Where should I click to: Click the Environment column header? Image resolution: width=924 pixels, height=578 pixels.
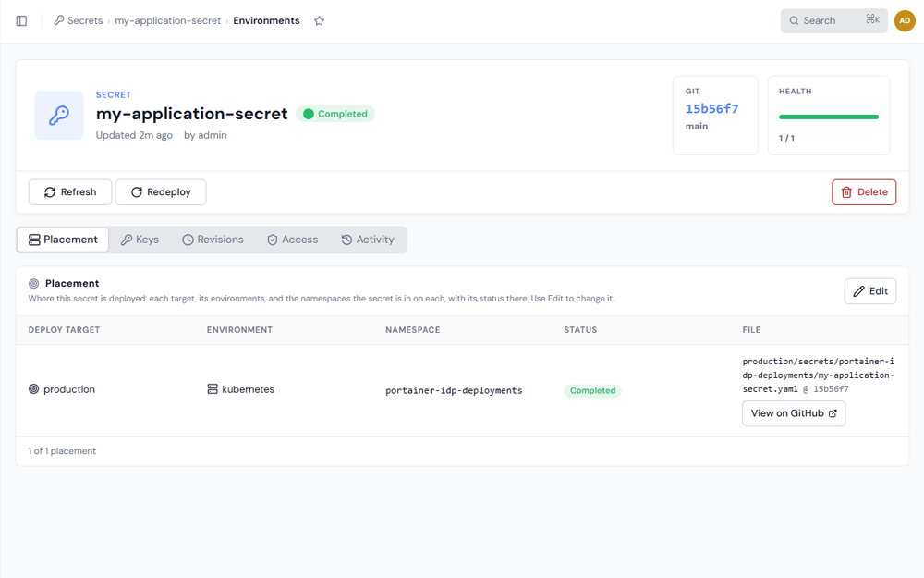click(x=239, y=330)
